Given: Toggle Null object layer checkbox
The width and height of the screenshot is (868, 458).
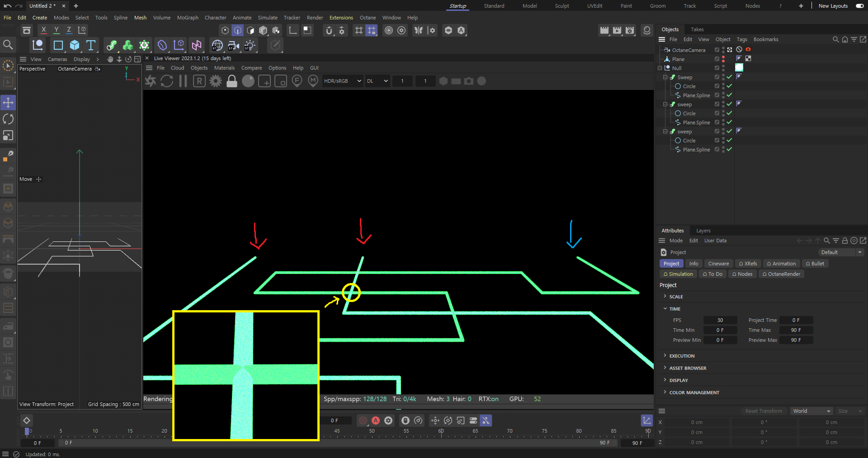Looking at the screenshot, I should [x=717, y=68].
